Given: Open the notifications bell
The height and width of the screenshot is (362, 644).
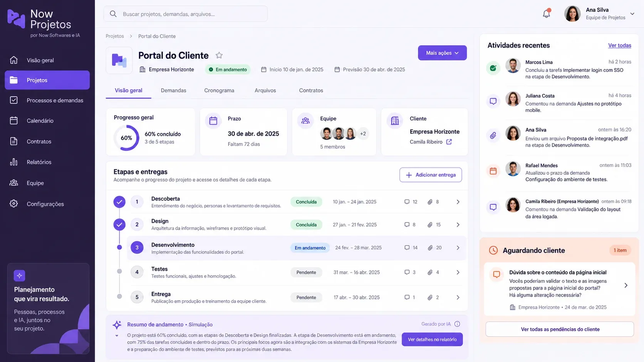Looking at the screenshot, I should [546, 13].
